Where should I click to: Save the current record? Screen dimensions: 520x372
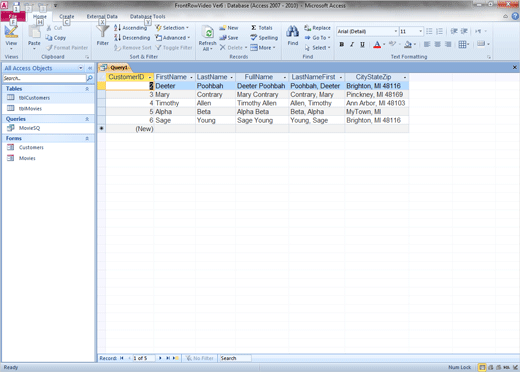click(x=229, y=38)
